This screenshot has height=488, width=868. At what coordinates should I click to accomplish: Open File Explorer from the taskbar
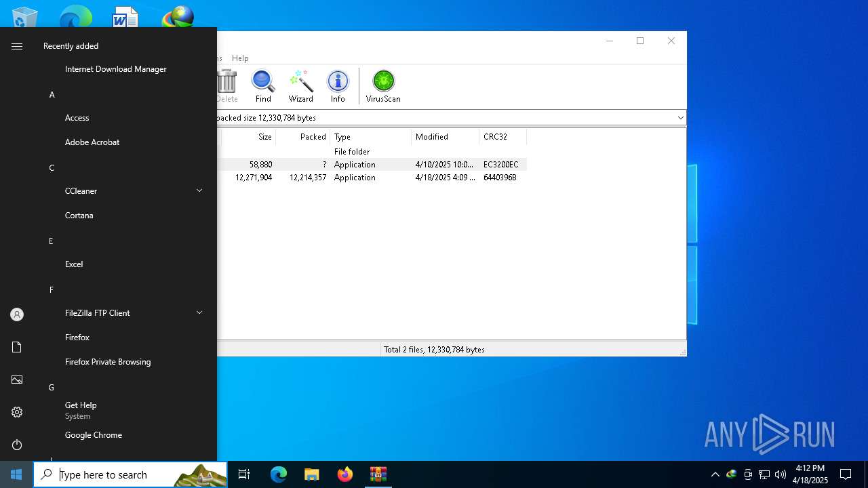[311, 474]
